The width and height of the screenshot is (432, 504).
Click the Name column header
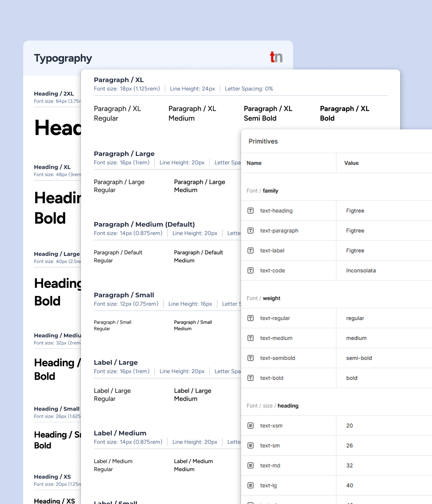[x=254, y=163]
